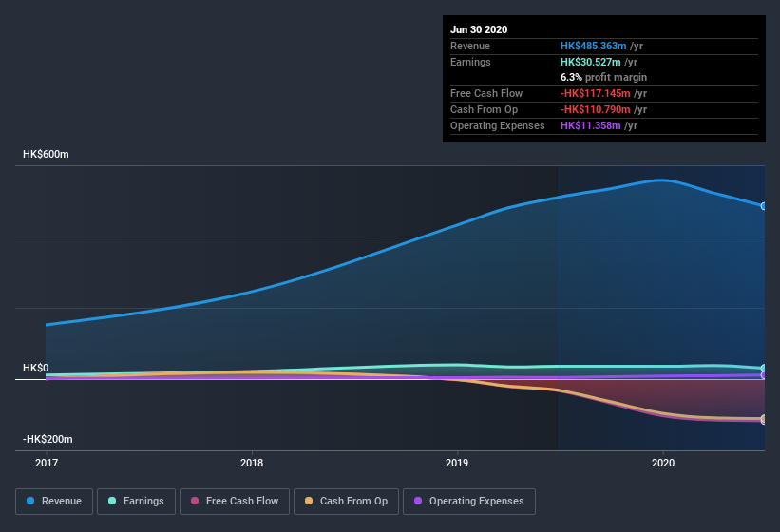
Task: Click the Free Cash Flow label in tooltip
Action: pyautogui.click(x=486, y=93)
